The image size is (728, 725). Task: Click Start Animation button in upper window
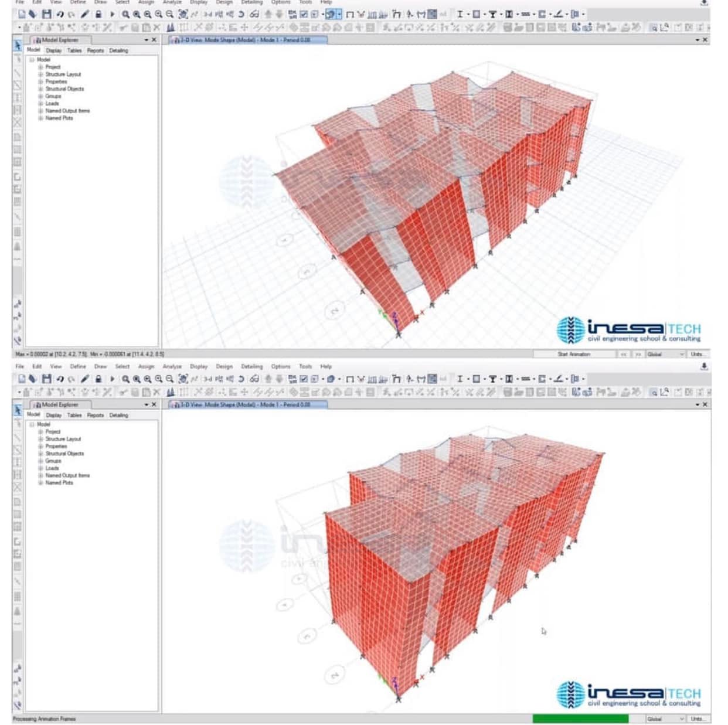574,354
